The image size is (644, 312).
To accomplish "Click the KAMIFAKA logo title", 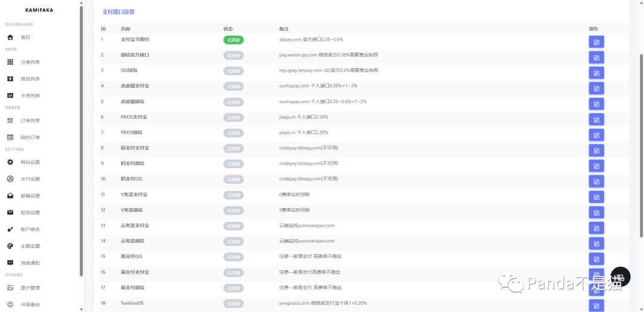I will 39,10.
